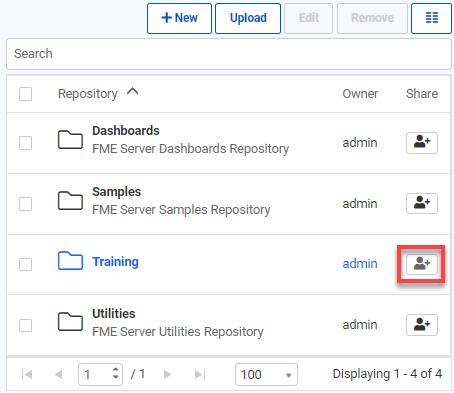Click the Share column header

422,94
